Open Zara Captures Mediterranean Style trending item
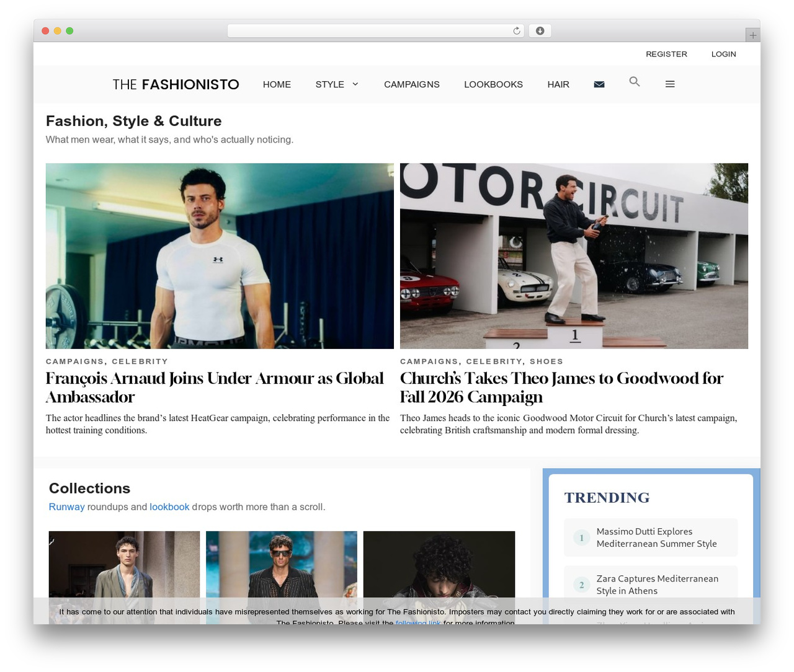The image size is (794, 672). tap(651, 585)
